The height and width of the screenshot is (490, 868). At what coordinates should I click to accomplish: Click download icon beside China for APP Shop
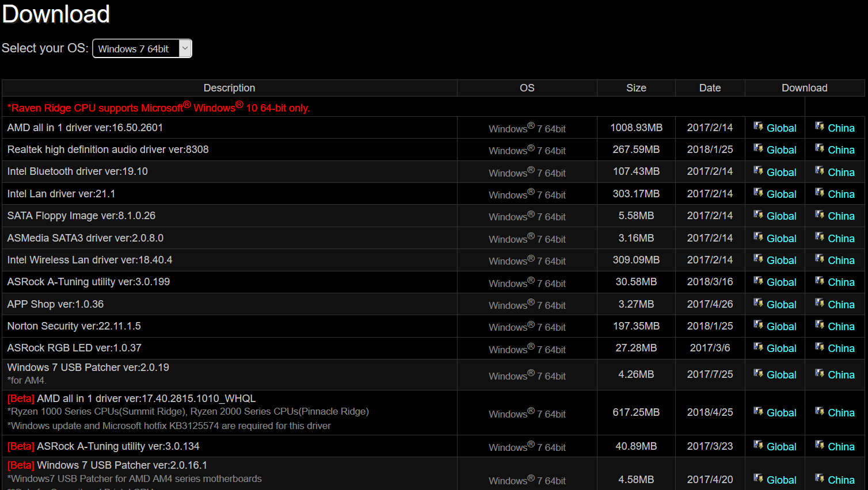tap(820, 303)
